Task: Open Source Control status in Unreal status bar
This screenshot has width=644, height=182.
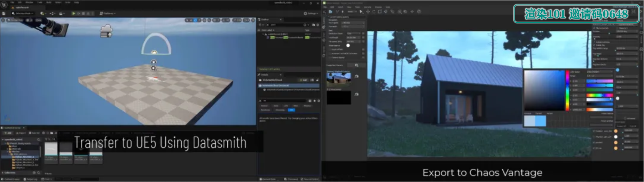Action: (309, 179)
